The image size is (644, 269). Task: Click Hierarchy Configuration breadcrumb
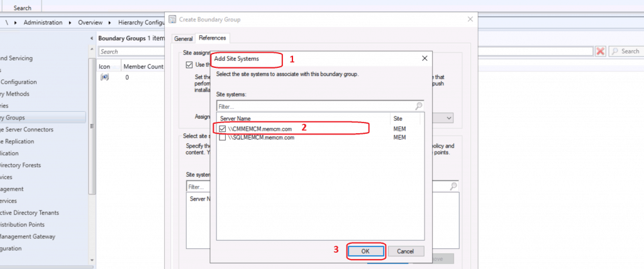click(142, 23)
